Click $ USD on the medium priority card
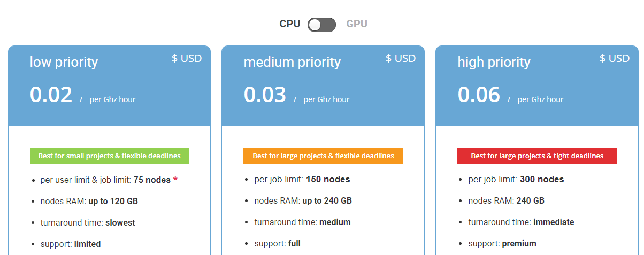The image size is (644, 255). click(x=401, y=59)
